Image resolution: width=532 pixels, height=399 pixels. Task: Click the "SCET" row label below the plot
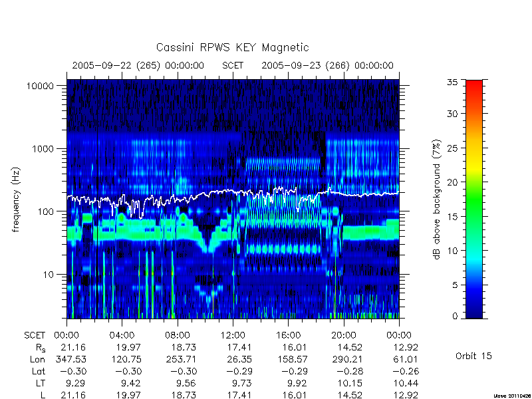tap(35, 336)
